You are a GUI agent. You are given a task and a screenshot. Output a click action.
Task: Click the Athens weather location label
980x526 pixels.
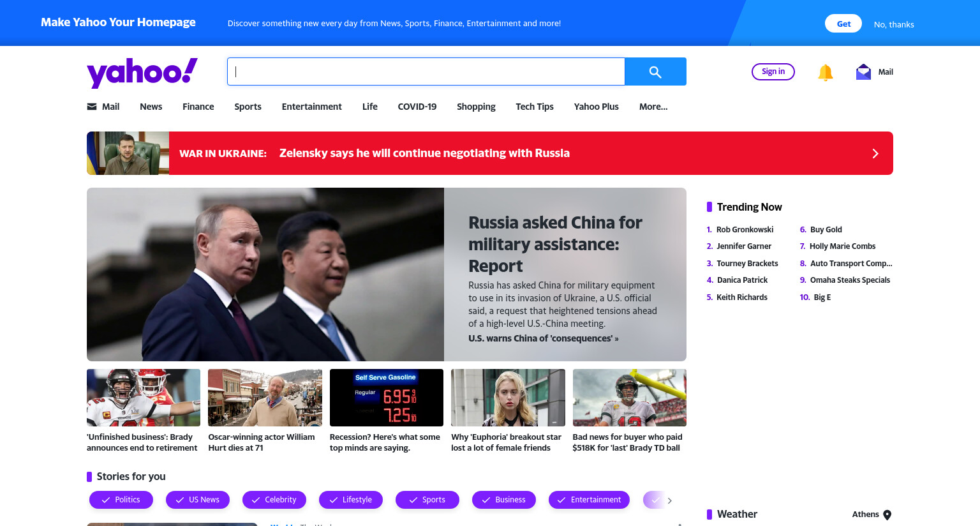pyautogui.click(x=865, y=515)
